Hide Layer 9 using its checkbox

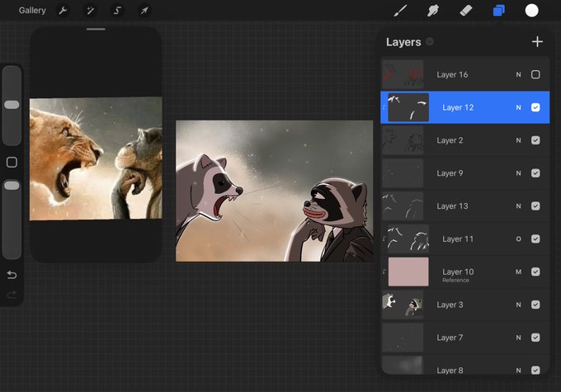[x=535, y=173]
